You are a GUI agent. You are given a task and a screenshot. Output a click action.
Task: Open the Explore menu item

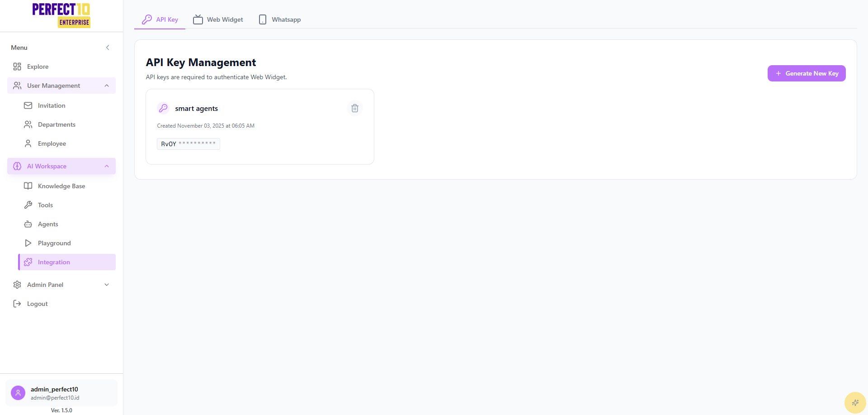[x=61, y=67]
